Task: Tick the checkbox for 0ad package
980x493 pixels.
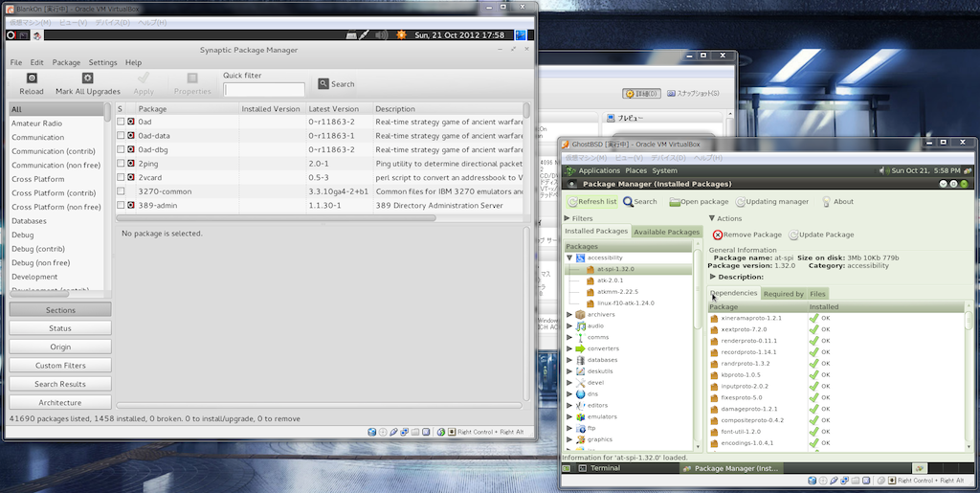Action: (121, 122)
